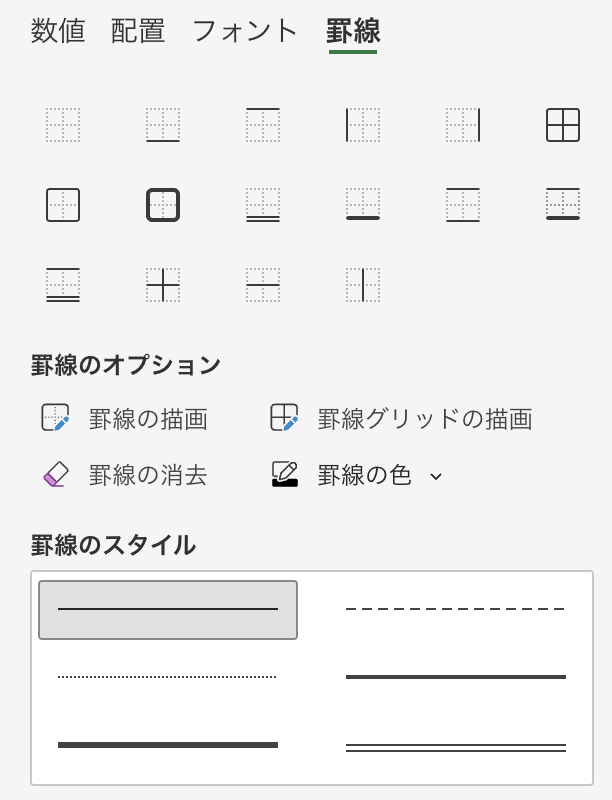The width and height of the screenshot is (612, 800).
Task: Apply bottom border to cells
Action: [x=163, y=125]
